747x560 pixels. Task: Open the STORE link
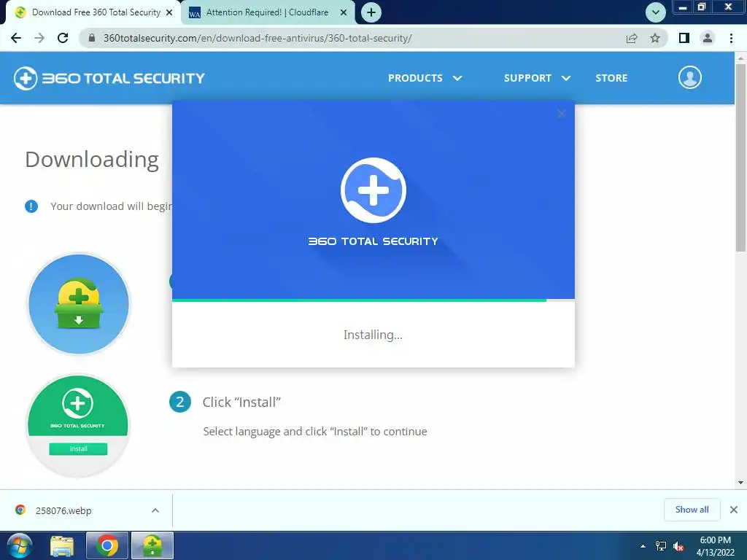611,78
